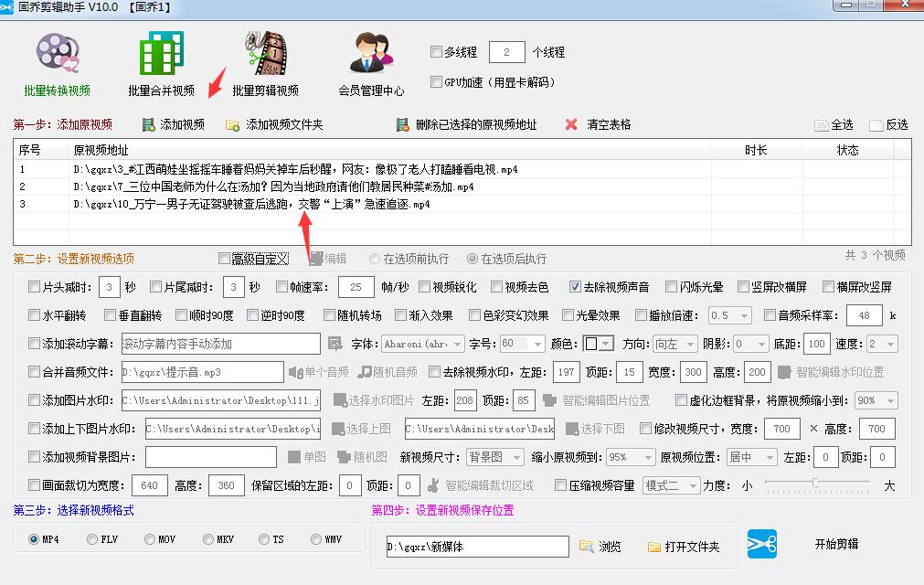Click the 反选 icon

pos(876,125)
